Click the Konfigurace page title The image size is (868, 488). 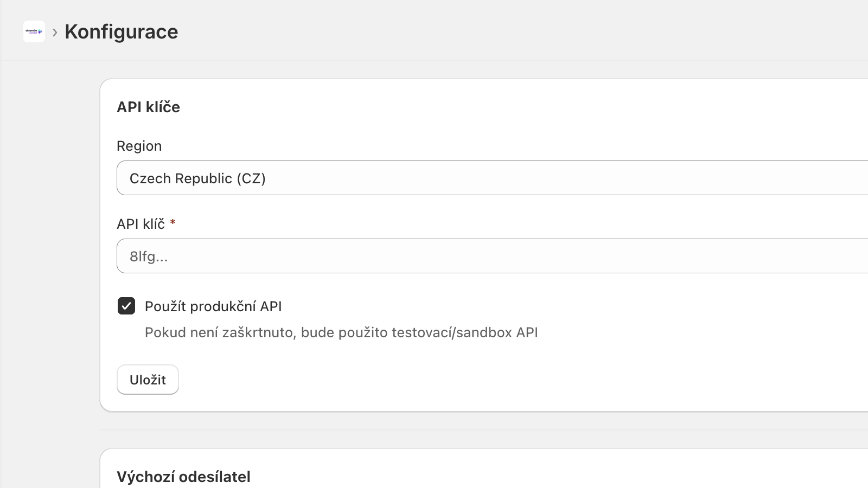click(x=122, y=31)
